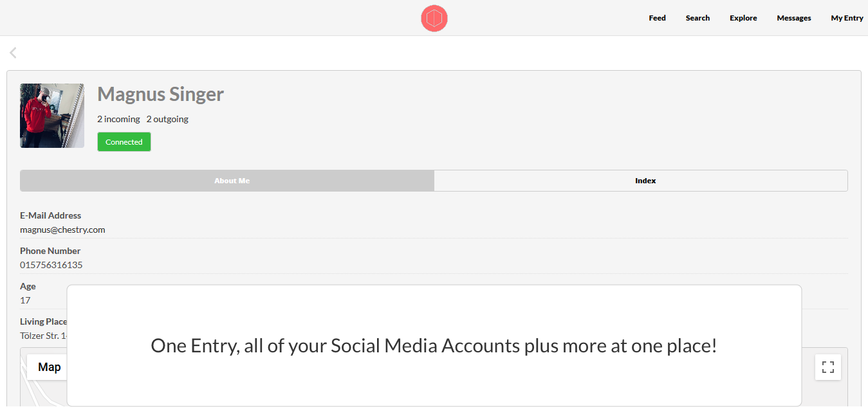
Task: Toggle fullscreen view of the map
Action: (828, 367)
